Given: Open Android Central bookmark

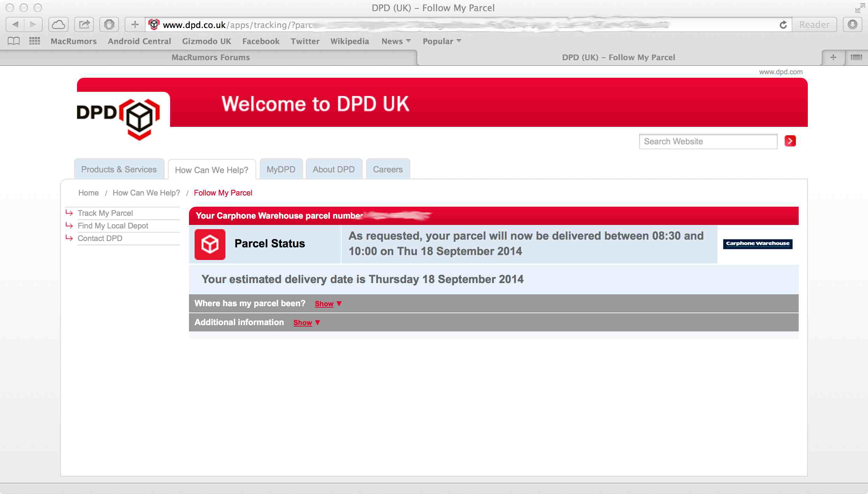Looking at the screenshot, I should [x=139, y=41].
